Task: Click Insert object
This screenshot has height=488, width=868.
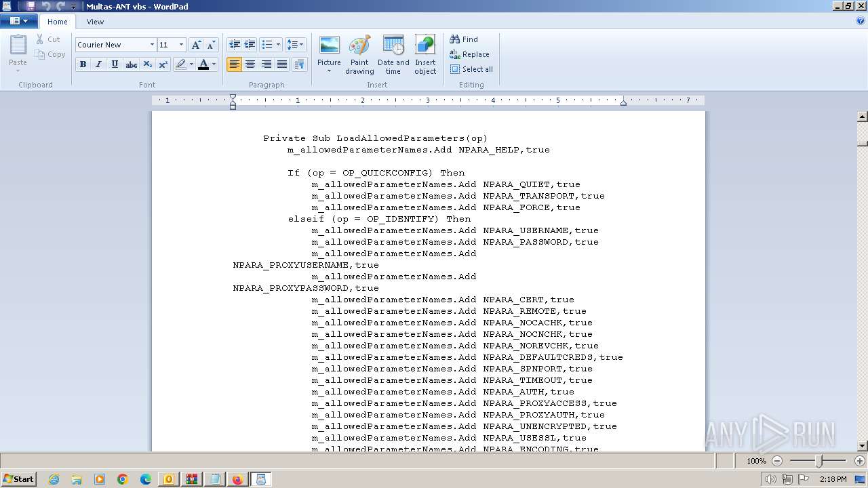Action: point(425,54)
